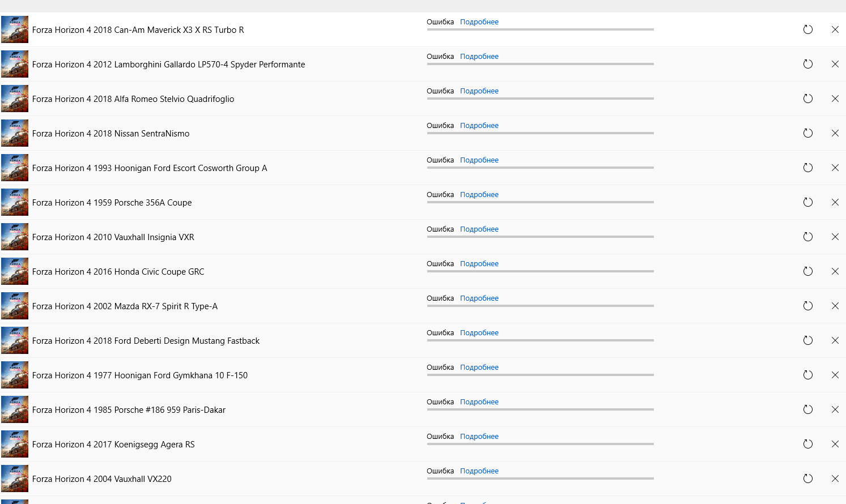Select title Forza Horizon 4 1959 Porsche 356A Coupe
846x504 pixels.
pyautogui.click(x=112, y=203)
